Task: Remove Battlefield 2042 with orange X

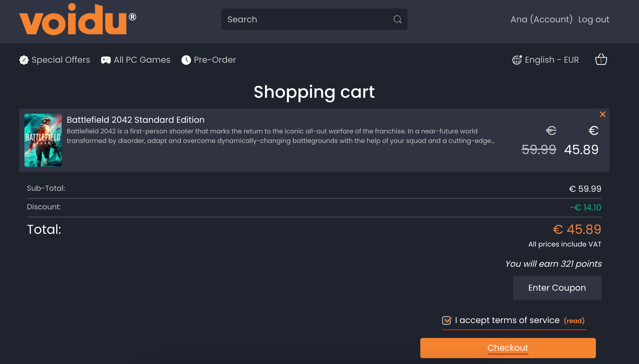Action: coord(603,114)
